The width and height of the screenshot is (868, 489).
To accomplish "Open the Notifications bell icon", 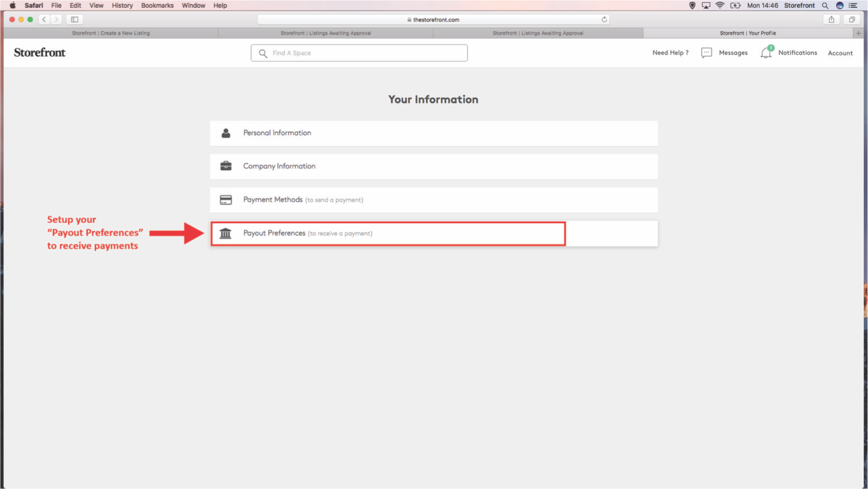I will 766,53.
